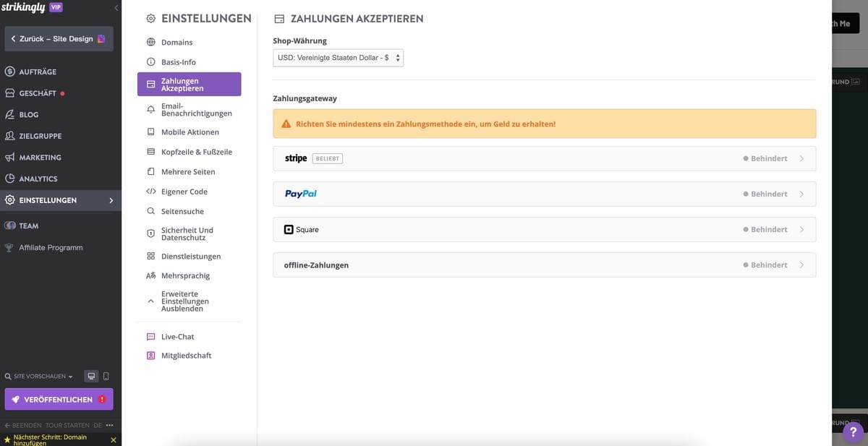868x446 pixels.
Task: Select the Domains globe icon
Action: tap(150, 42)
